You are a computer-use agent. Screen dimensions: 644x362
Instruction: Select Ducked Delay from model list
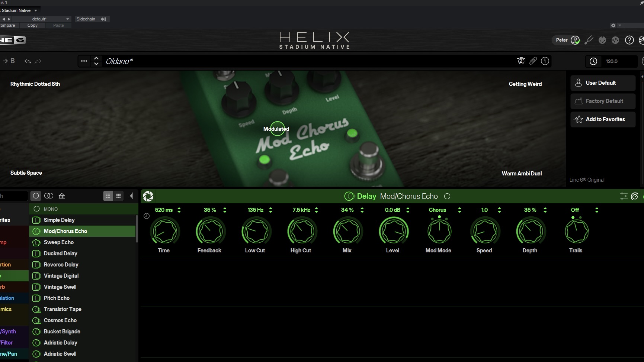click(82, 253)
